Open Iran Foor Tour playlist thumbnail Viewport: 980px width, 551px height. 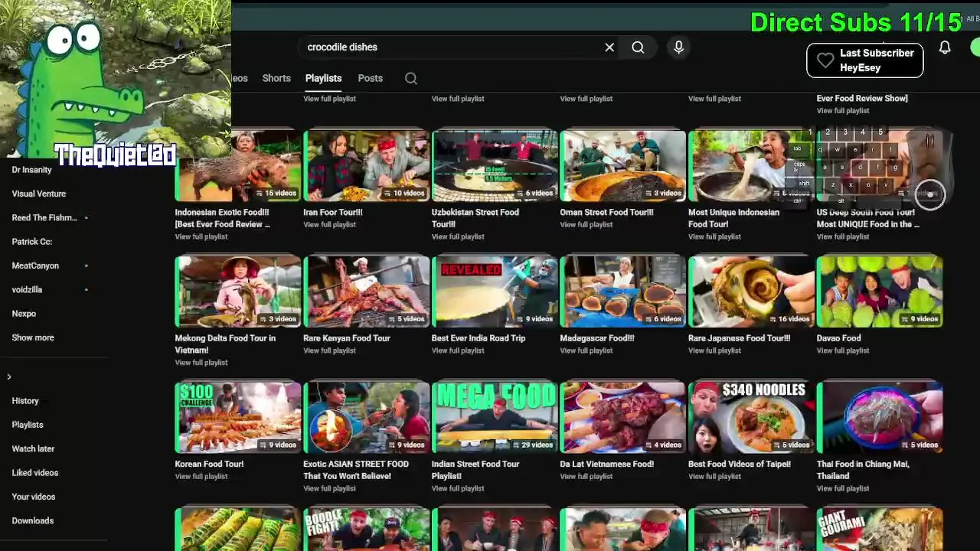tap(367, 165)
